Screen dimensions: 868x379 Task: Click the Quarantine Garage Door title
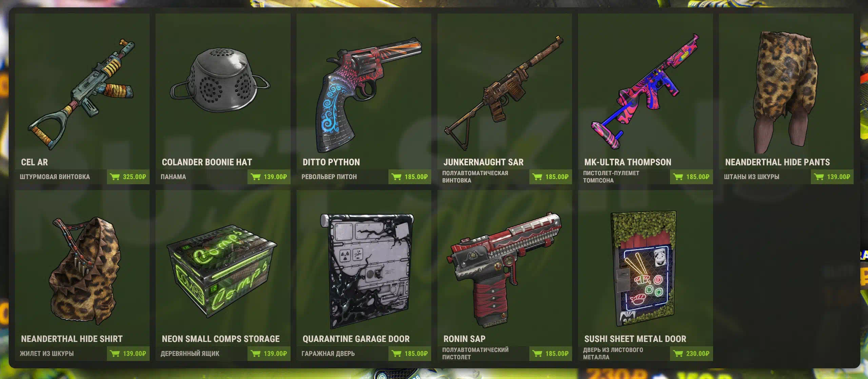pos(356,339)
